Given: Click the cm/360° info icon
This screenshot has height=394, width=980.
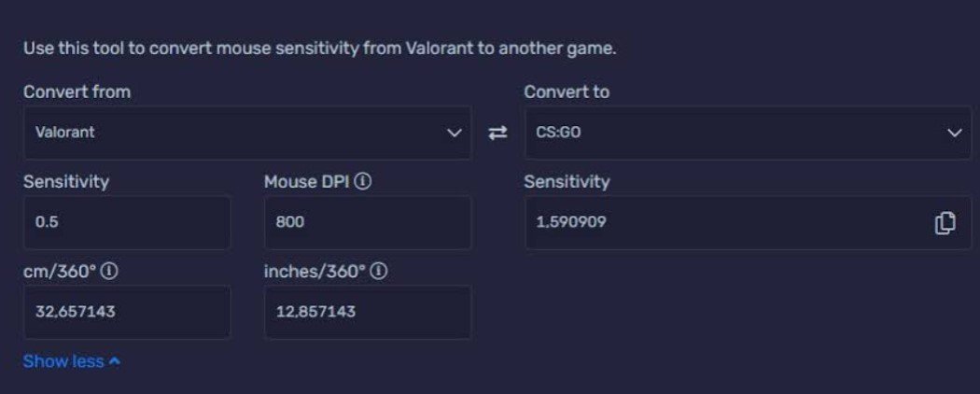Looking at the screenshot, I should pyautogui.click(x=109, y=272).
